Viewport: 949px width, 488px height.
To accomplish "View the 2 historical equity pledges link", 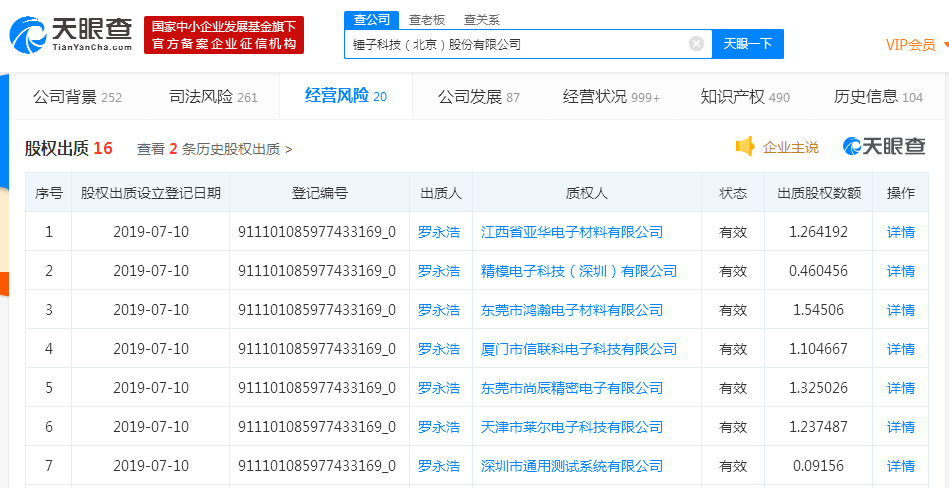I will tap(214, 149).
